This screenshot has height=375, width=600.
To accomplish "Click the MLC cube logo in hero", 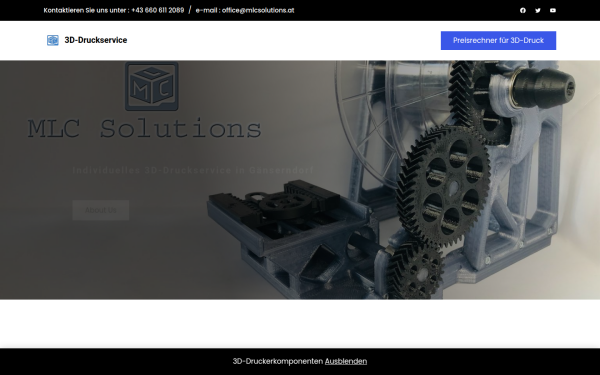I will click(x=152, y=86).
